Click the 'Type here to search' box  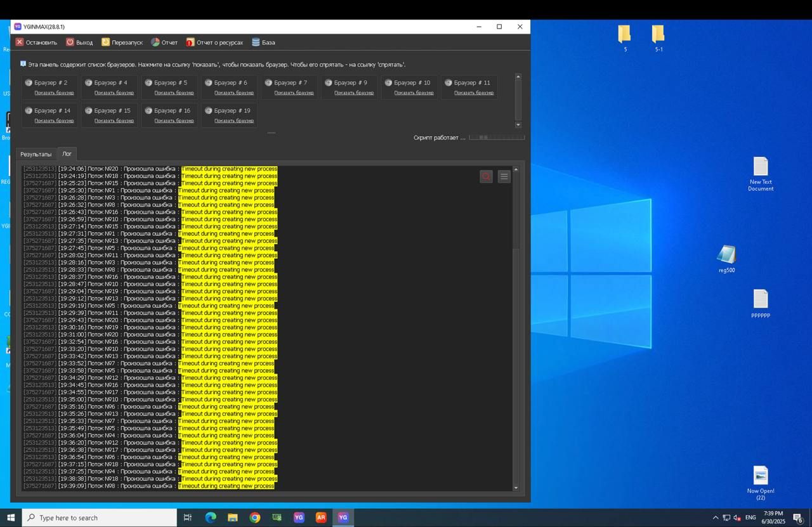point(100,517)
